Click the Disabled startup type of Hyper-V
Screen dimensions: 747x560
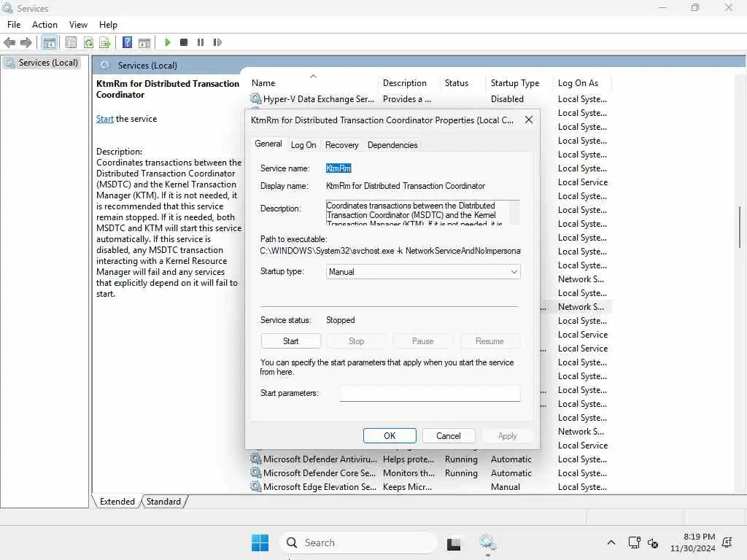pos(508,99)
